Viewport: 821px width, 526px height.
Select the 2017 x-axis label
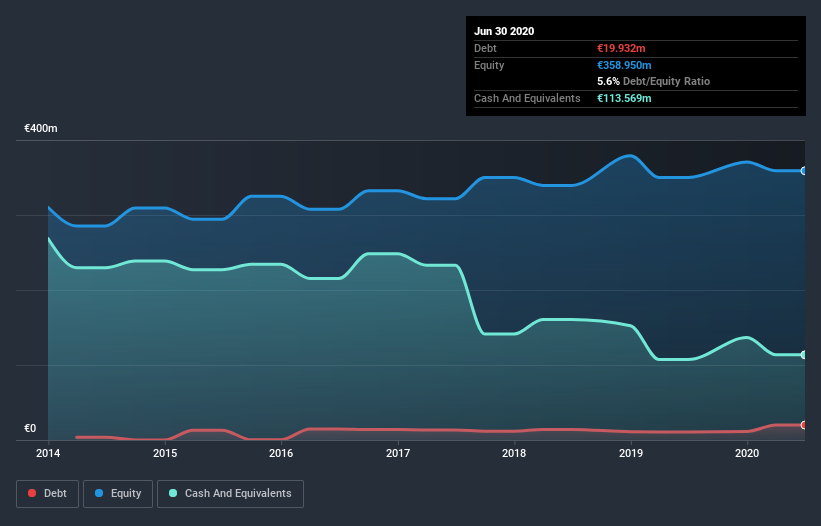coord(398,453)
